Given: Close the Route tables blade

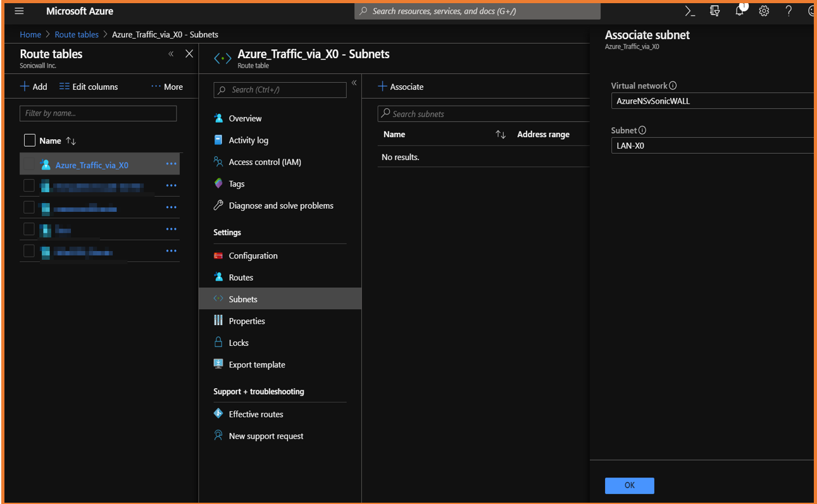Looking at the screenshot, I should (x=189, y=54).
